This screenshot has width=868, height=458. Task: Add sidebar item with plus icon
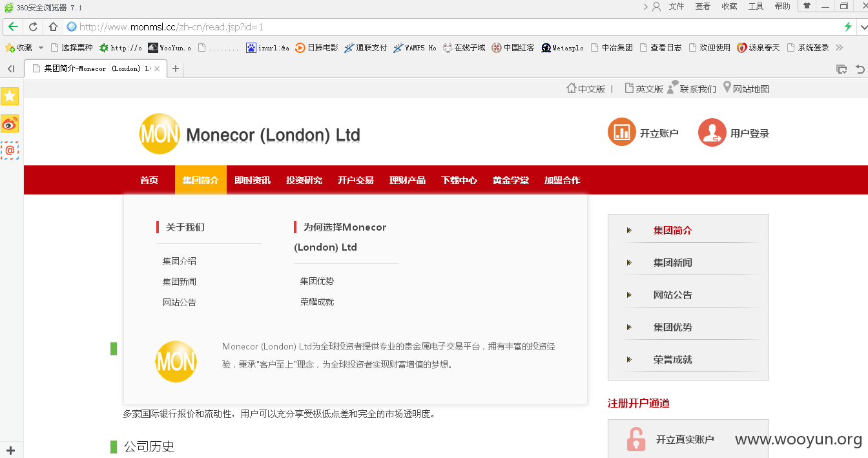click(x=10, y=450)
